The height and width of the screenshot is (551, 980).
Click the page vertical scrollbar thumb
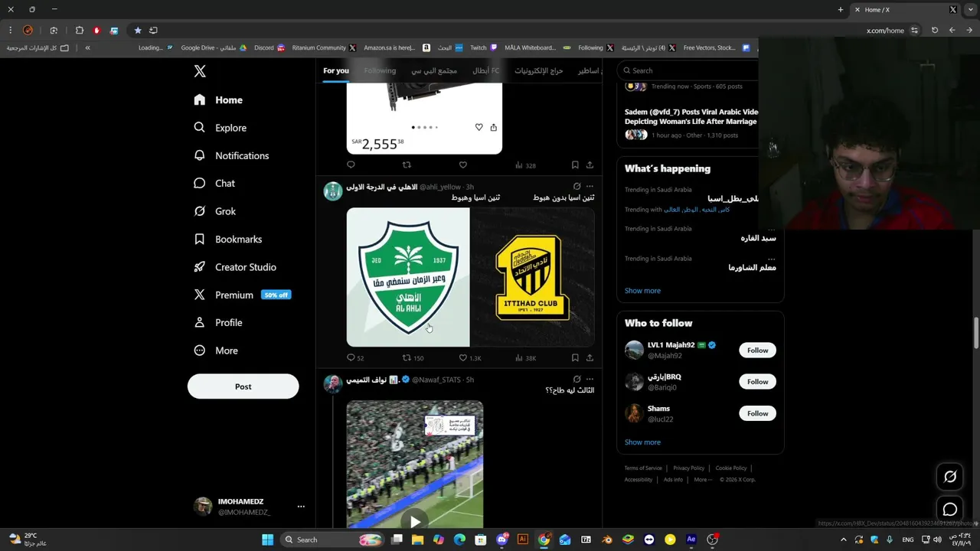(976, 333)
